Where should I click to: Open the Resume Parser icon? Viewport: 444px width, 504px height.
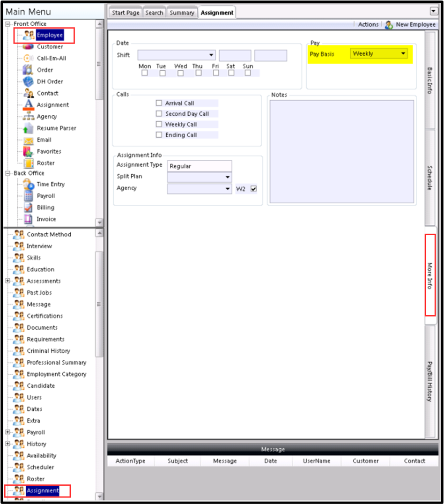pyautogui.click(x=28, y=128)
